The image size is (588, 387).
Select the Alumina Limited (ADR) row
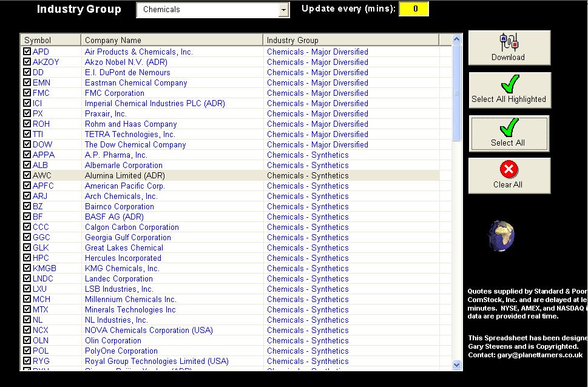point(125,176)
